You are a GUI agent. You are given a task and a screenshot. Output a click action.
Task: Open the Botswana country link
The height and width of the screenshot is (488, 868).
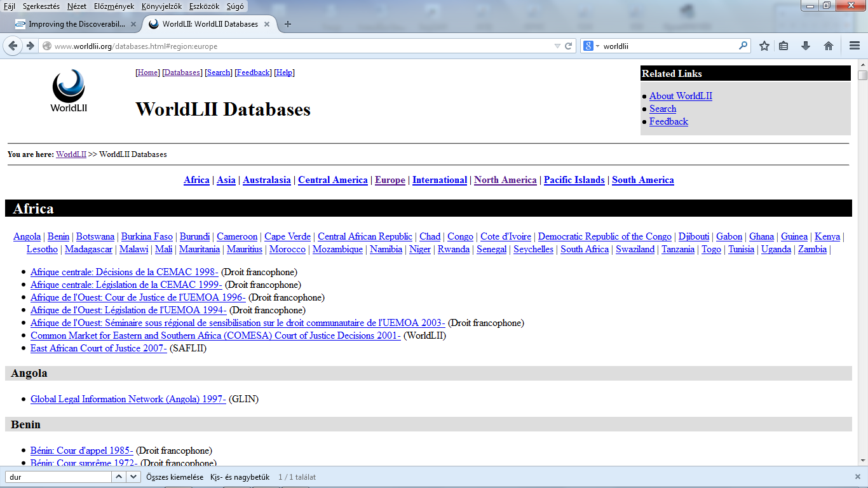(95, 236)
